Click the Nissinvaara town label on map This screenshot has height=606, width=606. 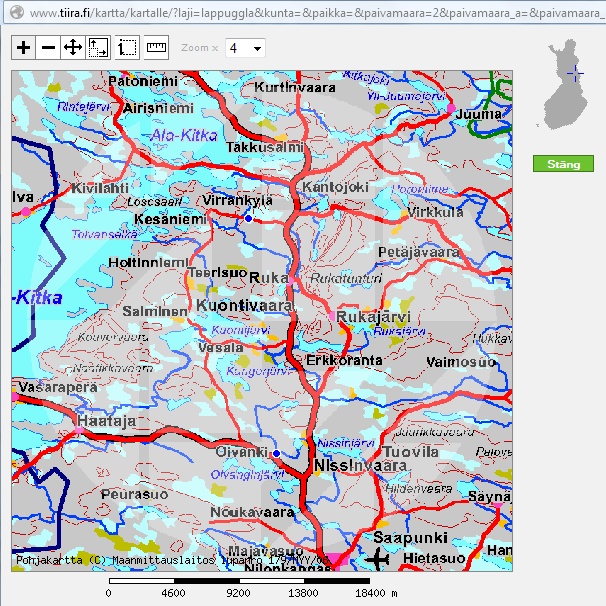click(346, 467)
